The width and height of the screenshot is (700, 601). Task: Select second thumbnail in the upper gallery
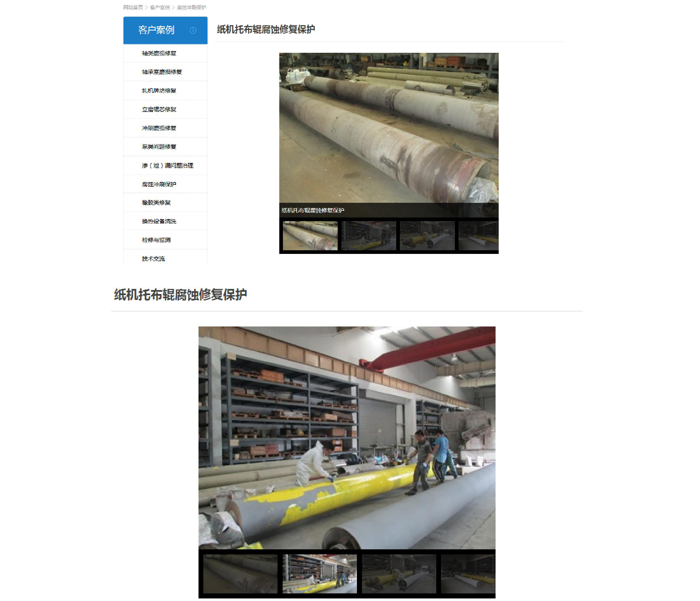pyautogui.click(x=368, y=236)
